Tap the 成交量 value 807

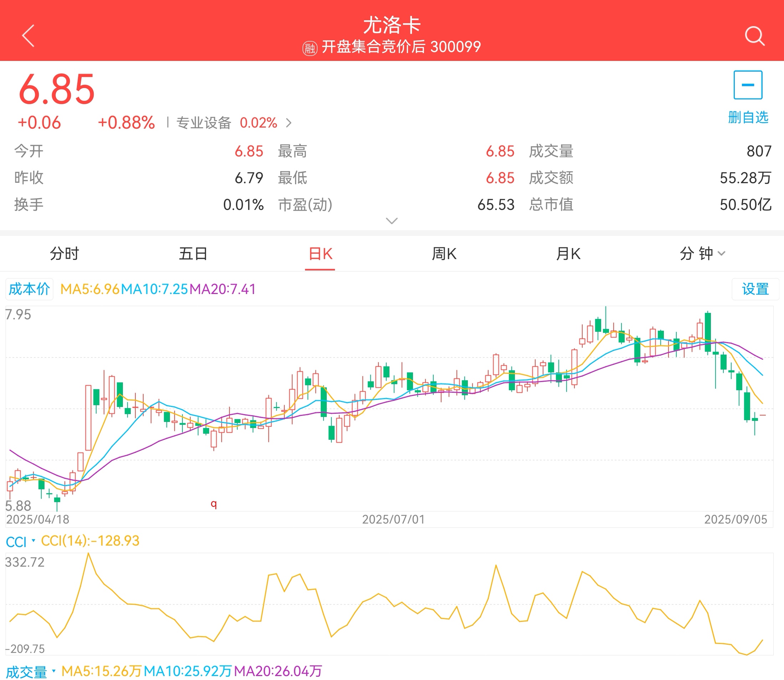[759, 151]
